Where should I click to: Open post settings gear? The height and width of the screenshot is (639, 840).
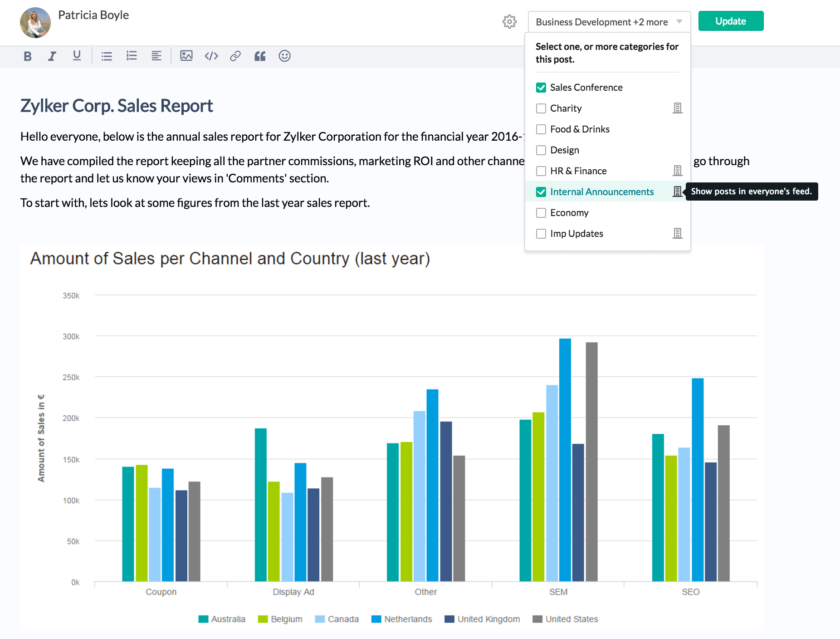tap(509, 22)
